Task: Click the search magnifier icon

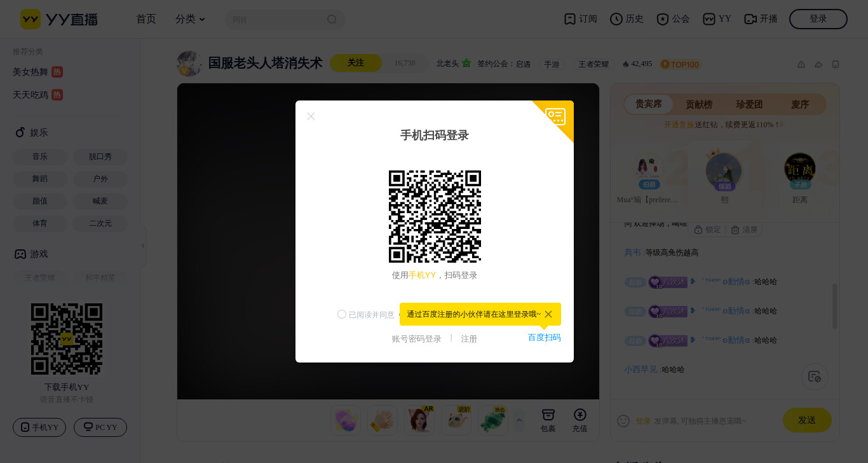Action: pyautogui.click(x=332, y=20)
